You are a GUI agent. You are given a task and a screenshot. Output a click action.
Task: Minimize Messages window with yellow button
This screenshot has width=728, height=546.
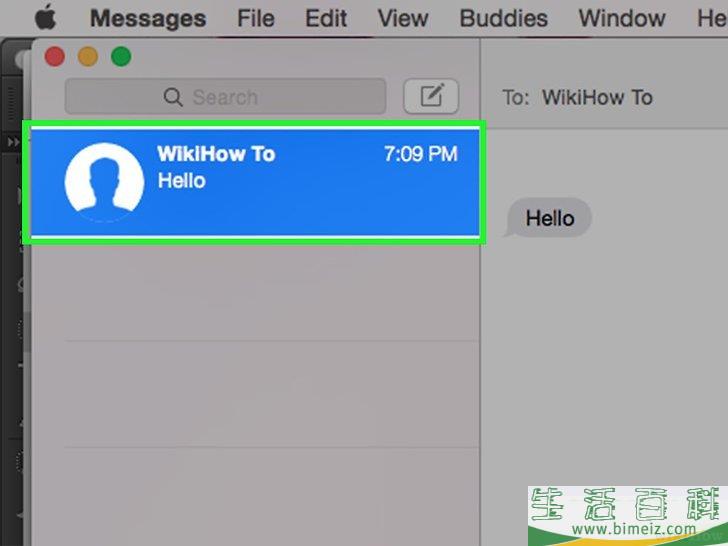(x=88, y=57)
